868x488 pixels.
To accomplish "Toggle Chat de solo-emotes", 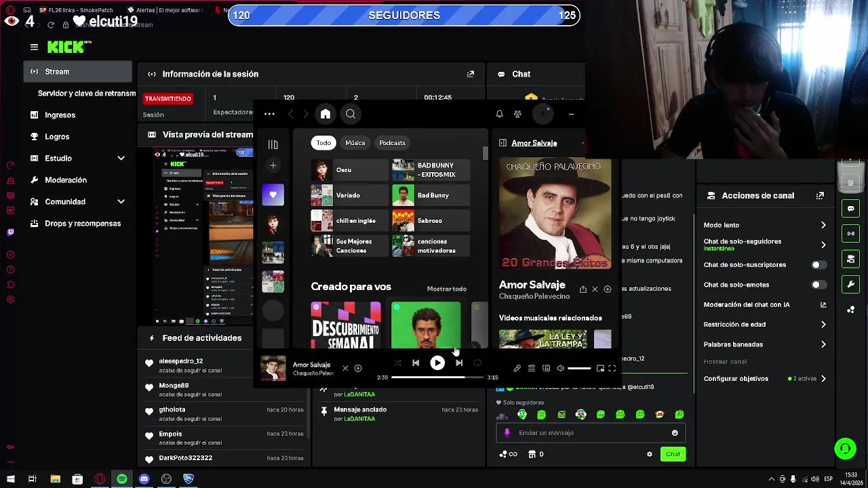I will click(819, 285).
